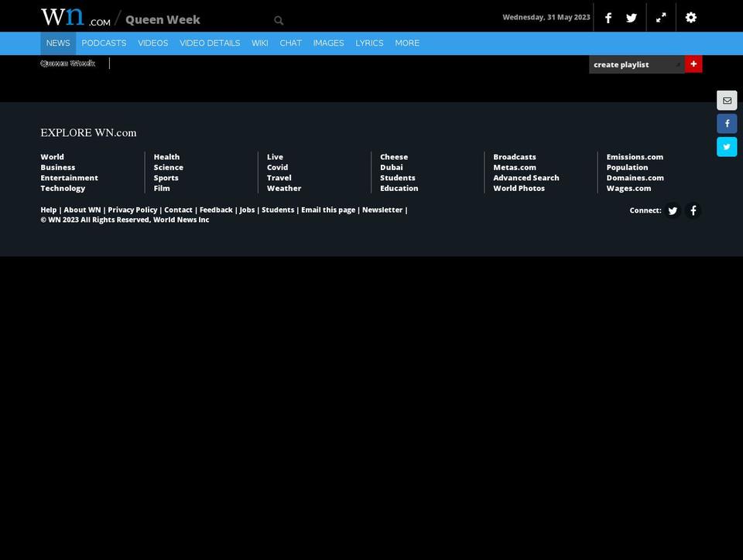Expand the MORE menu
Screen dimensions: 743x560
click(407, 43)
